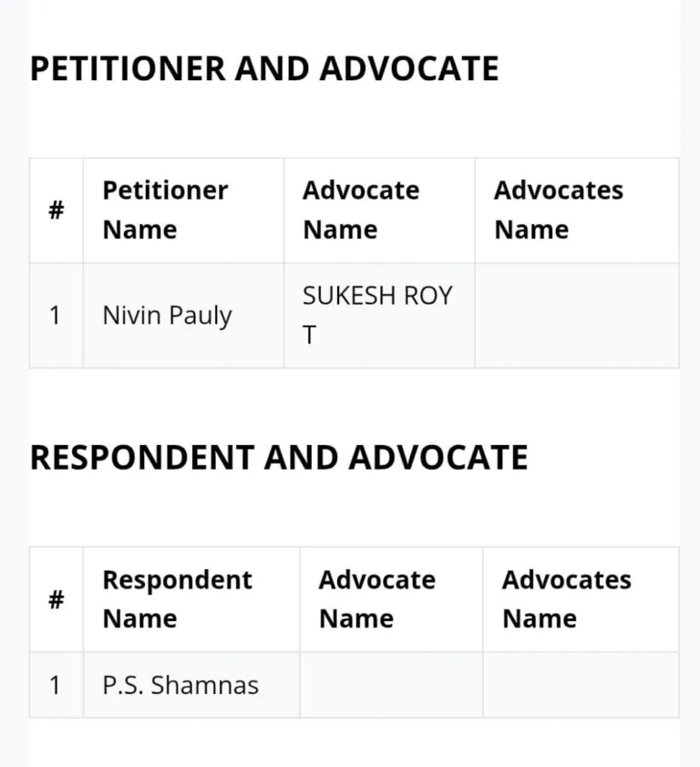This screenshot has width=700, height=767.
Task: Select Advocate Name header in petitioner table
Action: 379,211
